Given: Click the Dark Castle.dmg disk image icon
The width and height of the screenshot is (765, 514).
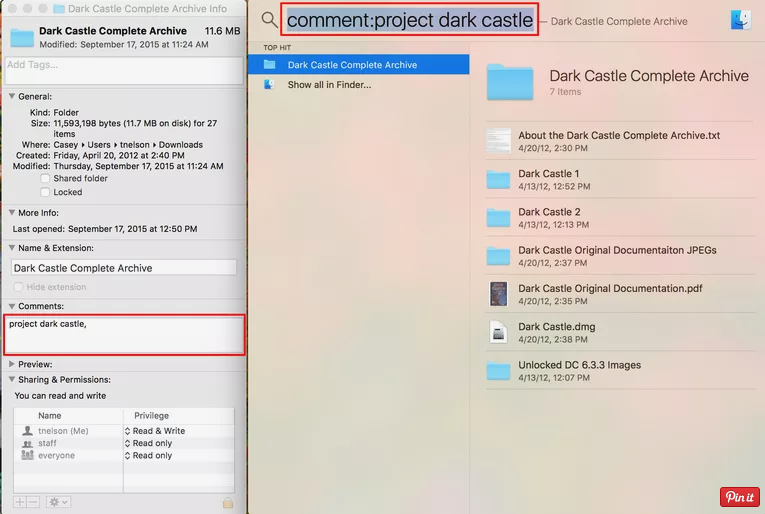Looking at the screenshot, I should (498, 332).
